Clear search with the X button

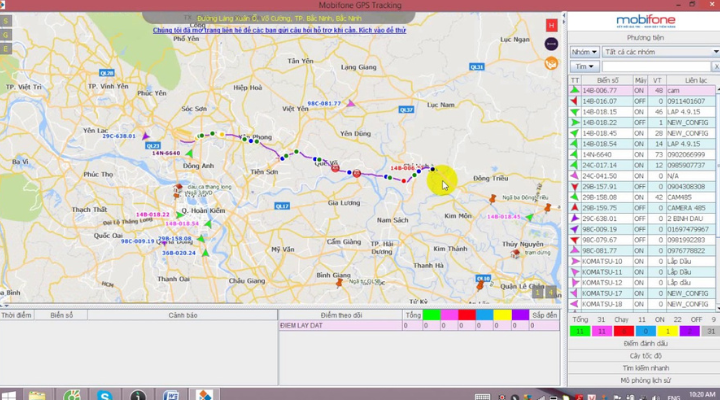[x=716, y=67]
